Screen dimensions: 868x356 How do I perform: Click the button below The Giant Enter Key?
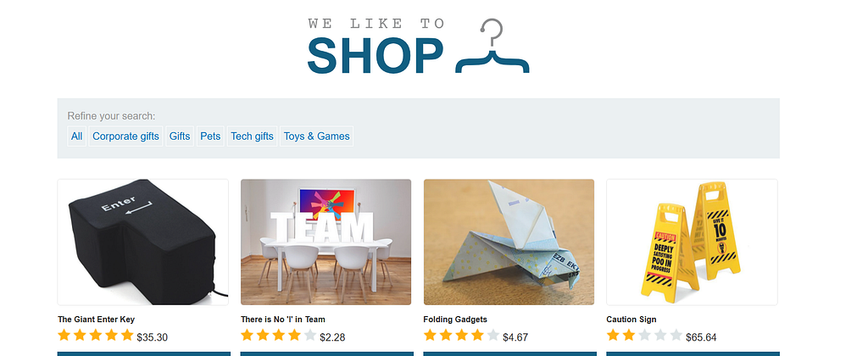tap(144, 353)
